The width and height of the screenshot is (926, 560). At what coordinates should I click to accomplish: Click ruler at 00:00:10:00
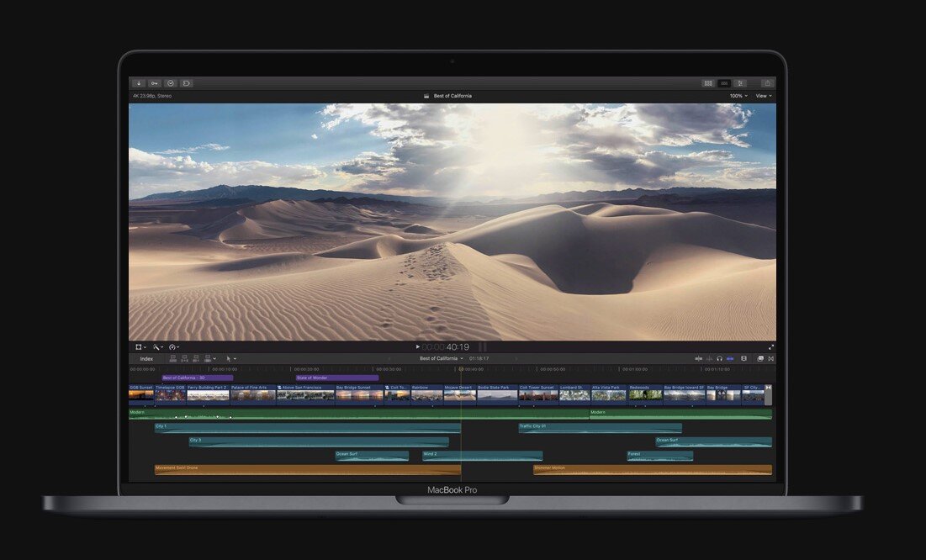point(225,369)
